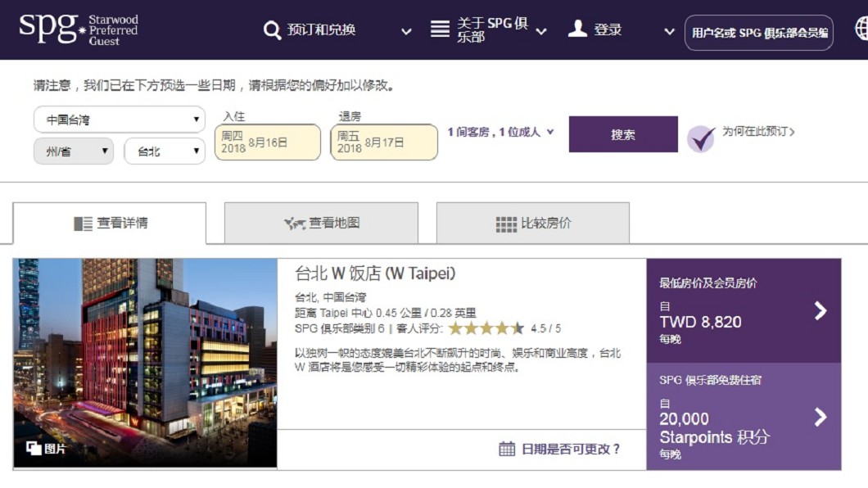Open the 预订和兑换 menu
Image resolution: width=868 pixels, height=488 pixels.
click(321, 29)
